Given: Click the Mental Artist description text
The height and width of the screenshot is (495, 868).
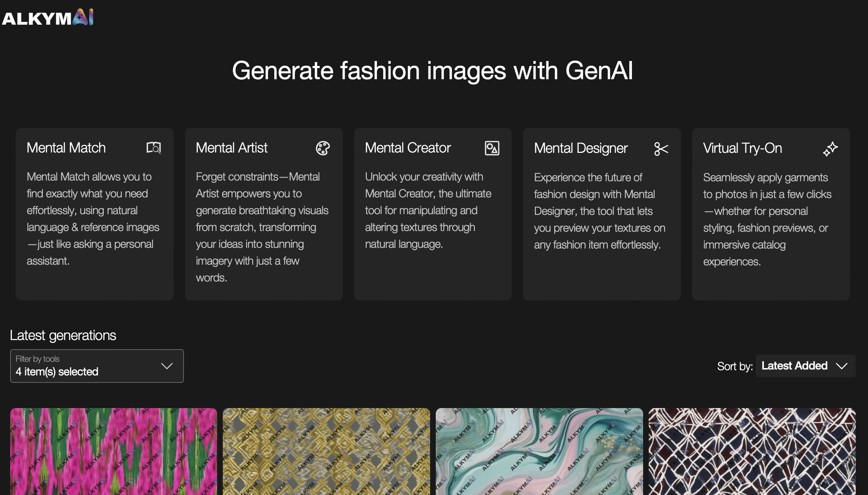Looking at the screenshot, I should (x=262, y=227).
